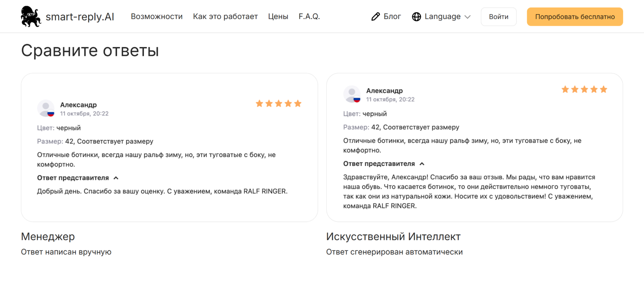Click the Искусственный Интеллект heading
644x286 pixels.
pos(393,236)
